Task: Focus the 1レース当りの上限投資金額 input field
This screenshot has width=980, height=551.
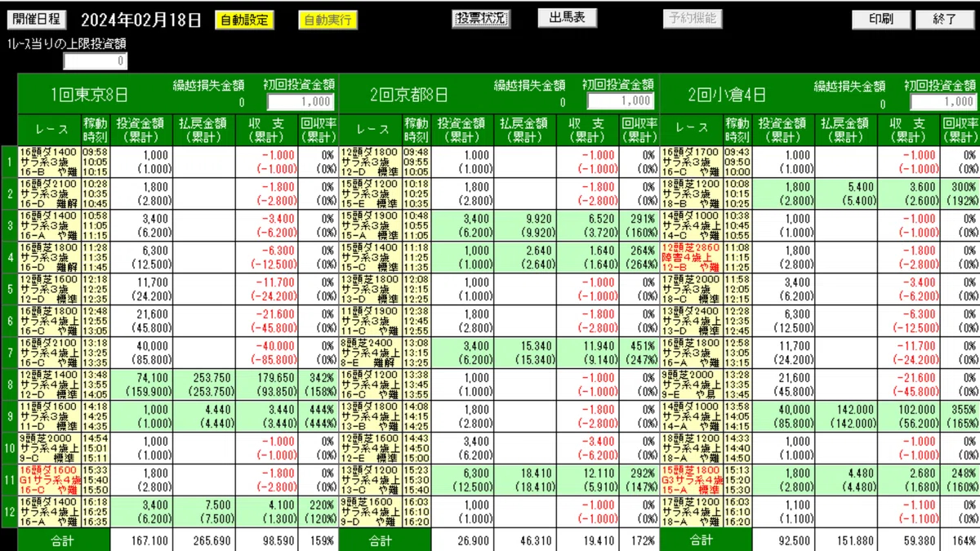Action: [x=96, y=60]
